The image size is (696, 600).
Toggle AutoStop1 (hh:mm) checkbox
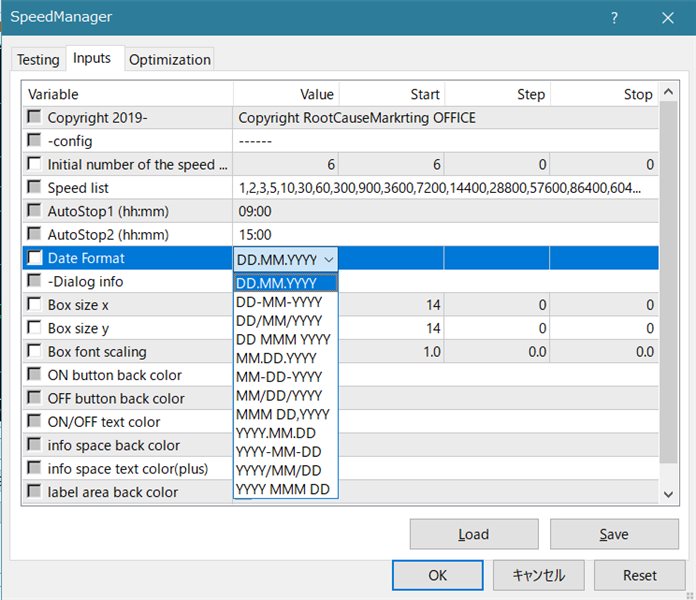(34, 210)
